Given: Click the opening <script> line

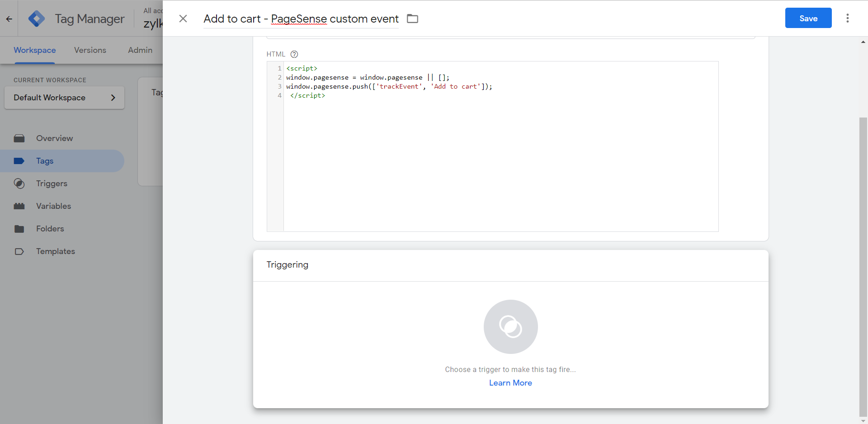Looking at the screenshot, I should [302, 68].
